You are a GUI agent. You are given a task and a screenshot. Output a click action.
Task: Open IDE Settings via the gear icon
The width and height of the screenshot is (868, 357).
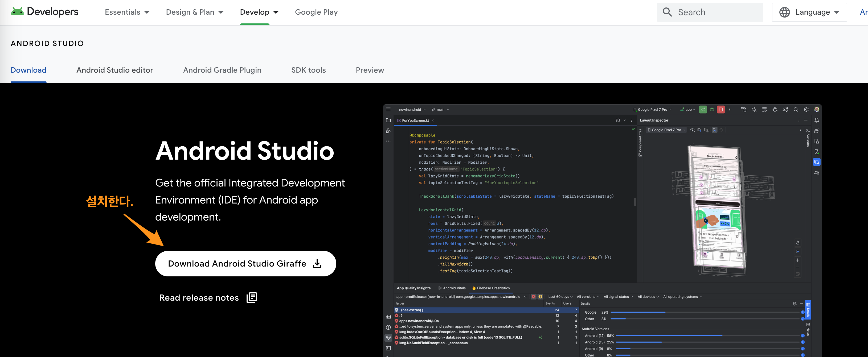pos(806,109)
